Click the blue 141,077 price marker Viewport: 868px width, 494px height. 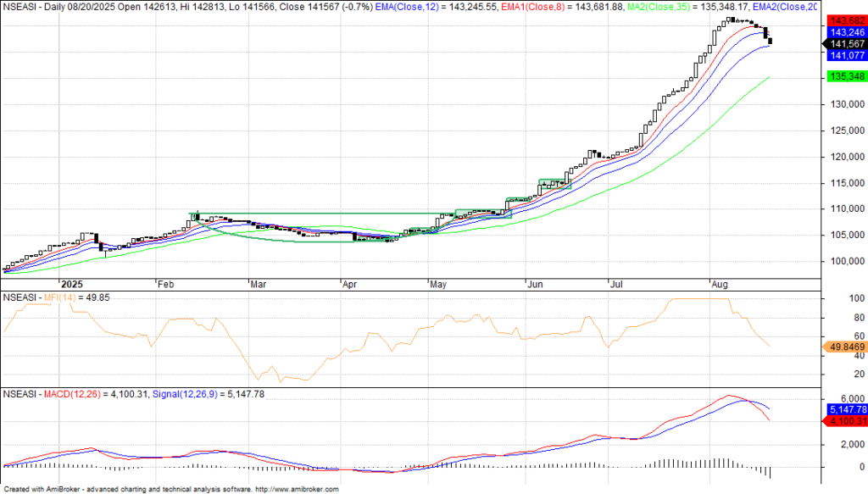pos(844,56)
